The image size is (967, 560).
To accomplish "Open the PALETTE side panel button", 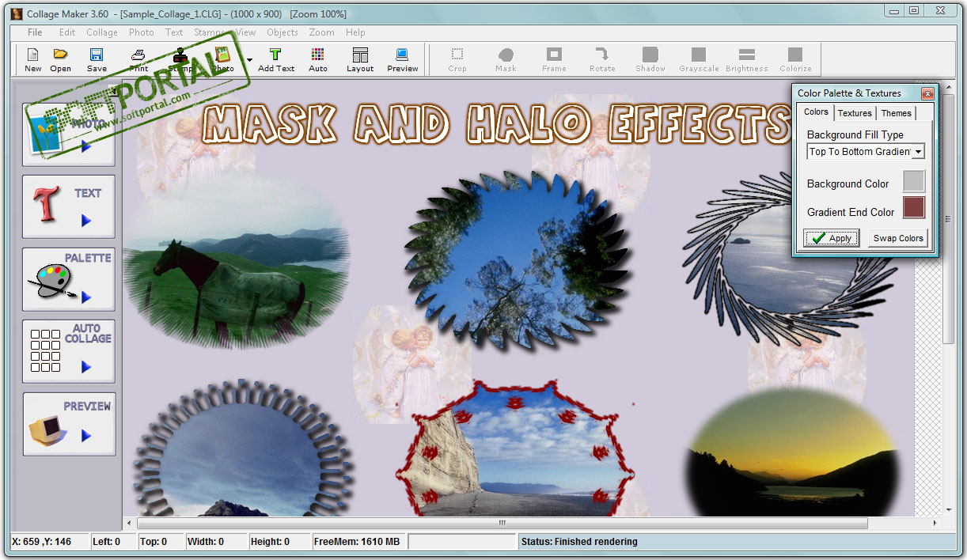I will pyautogui.click(x=69, y=279).
